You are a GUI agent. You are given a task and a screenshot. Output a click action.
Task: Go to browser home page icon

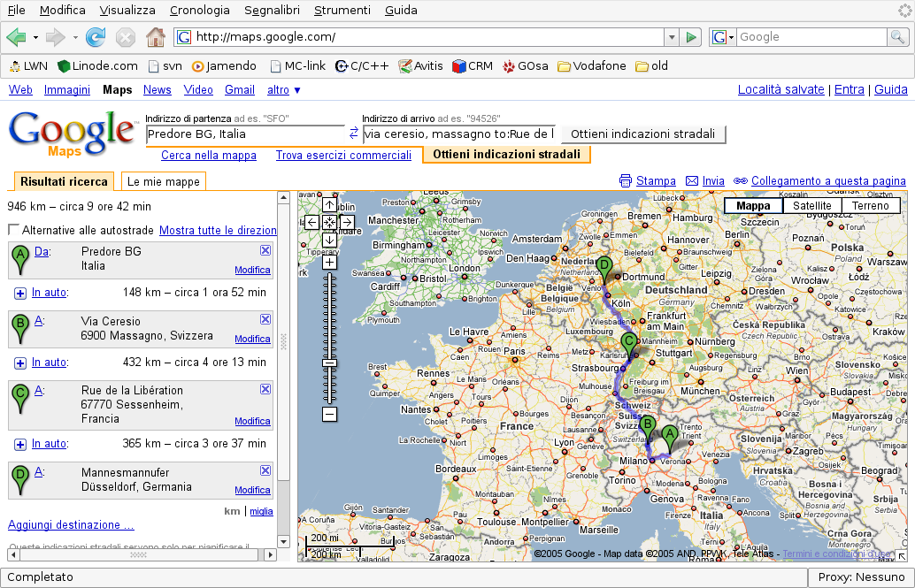(155, 37)
